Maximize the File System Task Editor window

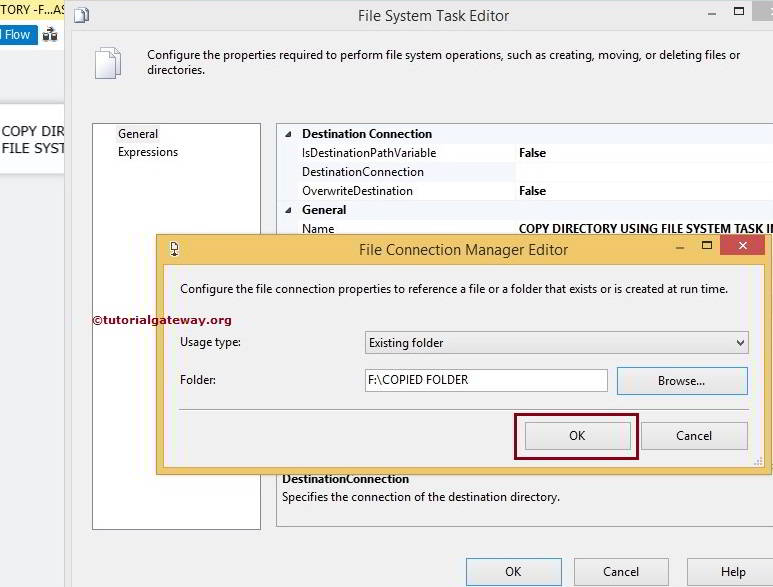click(738, 11)
